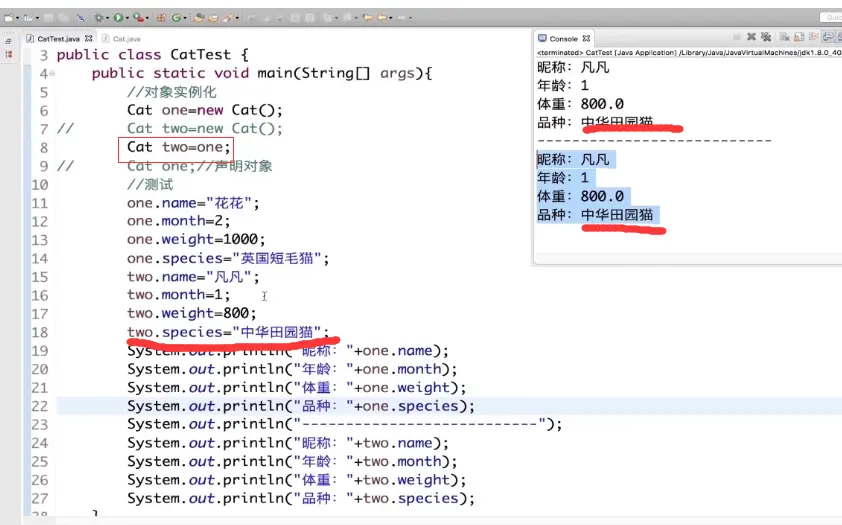Open the Forward history dropdown arrow

(x=390, y=18)
